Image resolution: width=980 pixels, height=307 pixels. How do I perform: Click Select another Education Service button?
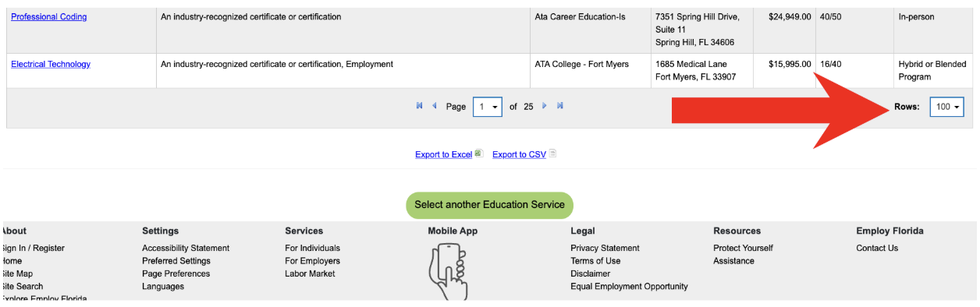pyautogui.click(x=489, y=205)
